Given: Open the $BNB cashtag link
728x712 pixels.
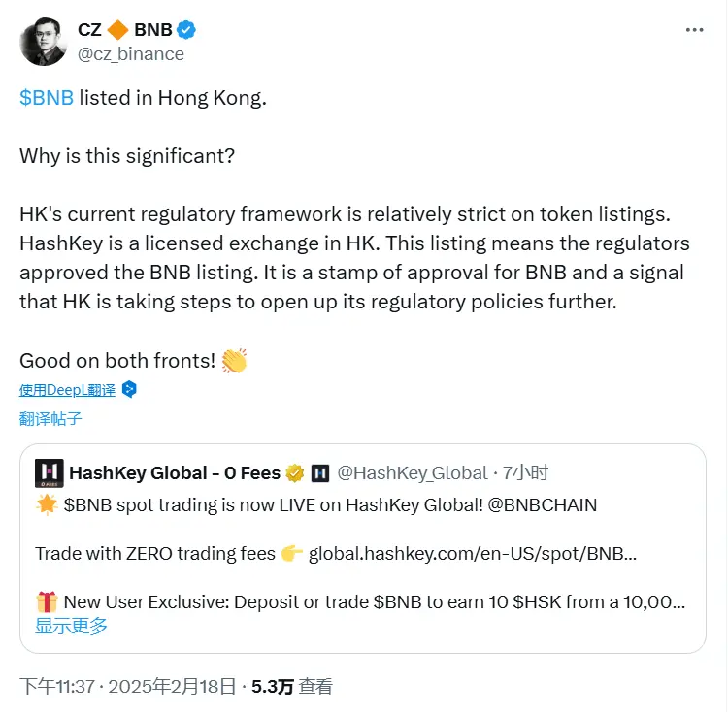Looking at the screenshot, I should (x=47, y=98).
